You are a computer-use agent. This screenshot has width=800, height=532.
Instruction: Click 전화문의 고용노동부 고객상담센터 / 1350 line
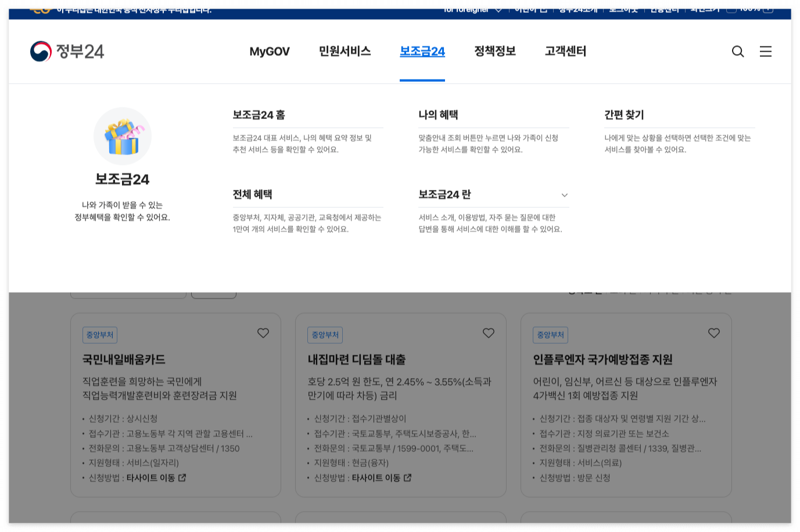pos(164,448)
